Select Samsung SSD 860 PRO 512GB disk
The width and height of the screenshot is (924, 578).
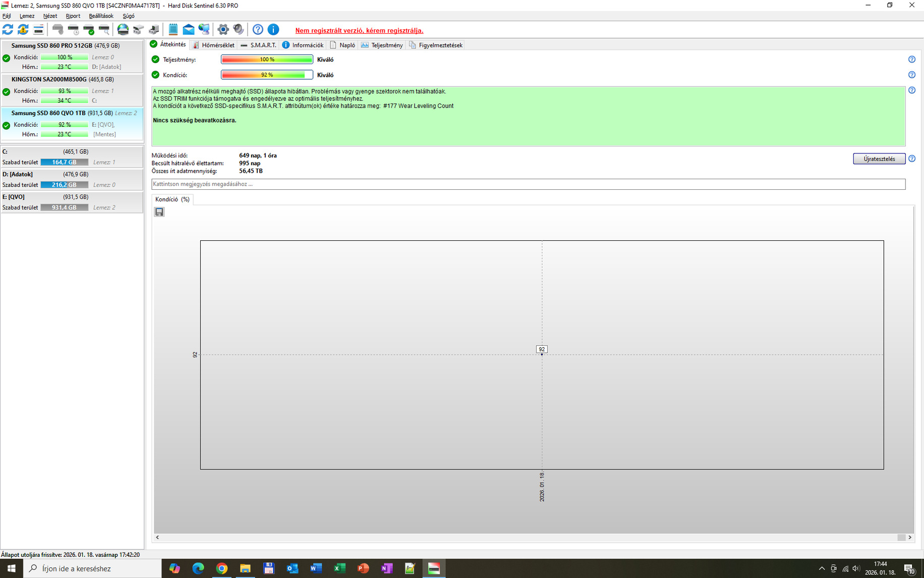point(72,56)
